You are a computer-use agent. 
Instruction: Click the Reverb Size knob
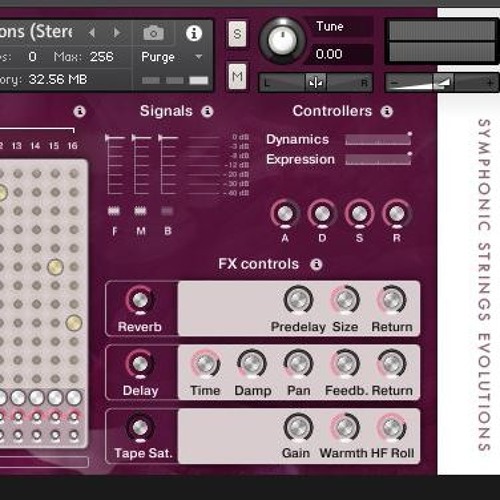[x=345, y=299]
